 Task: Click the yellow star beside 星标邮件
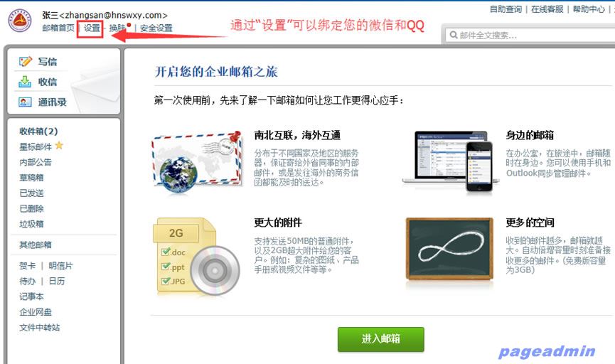59,146
